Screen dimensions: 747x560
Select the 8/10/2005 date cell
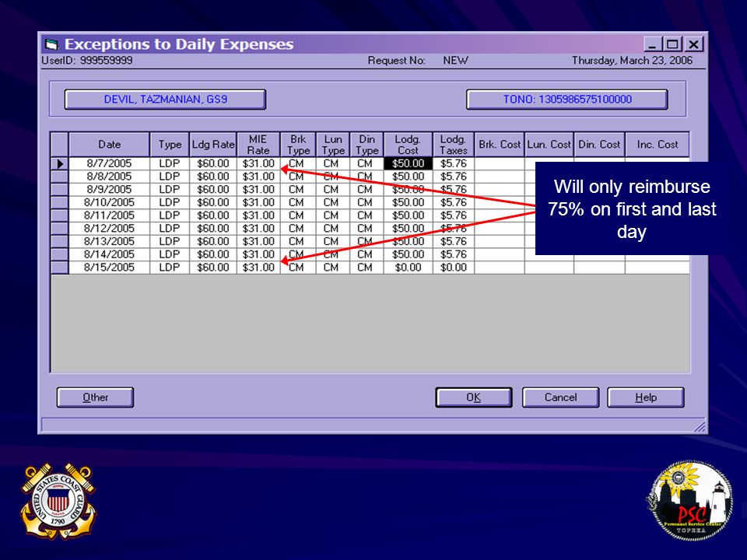[109, 202]
